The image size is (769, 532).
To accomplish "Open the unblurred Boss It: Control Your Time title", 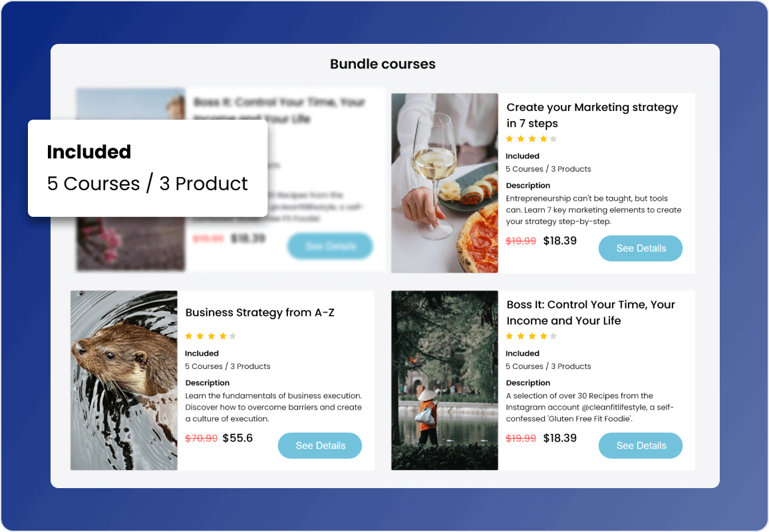I will click(591, 313).
